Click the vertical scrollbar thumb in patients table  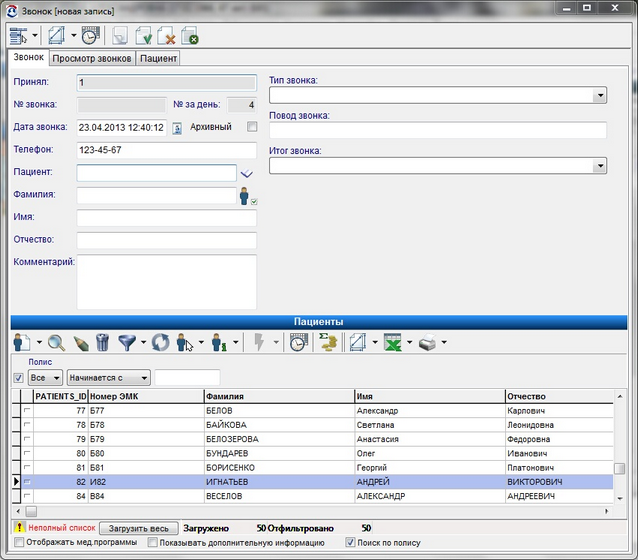coord(619,468)
